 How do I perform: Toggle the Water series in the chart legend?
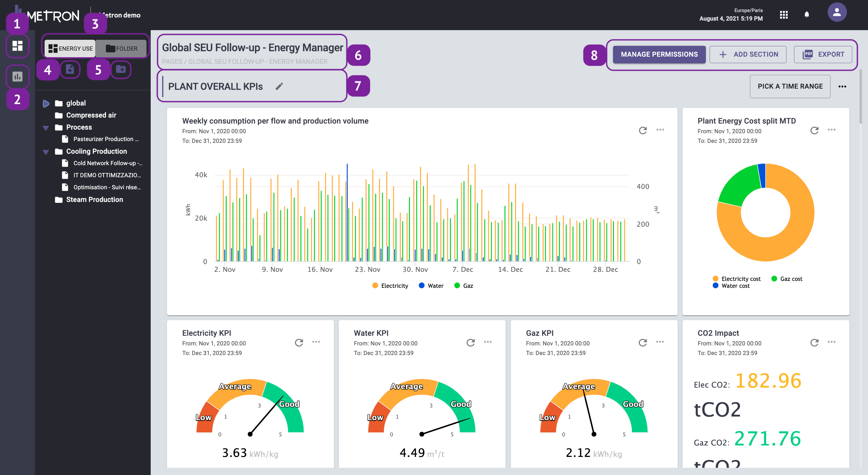click(431, 285)
